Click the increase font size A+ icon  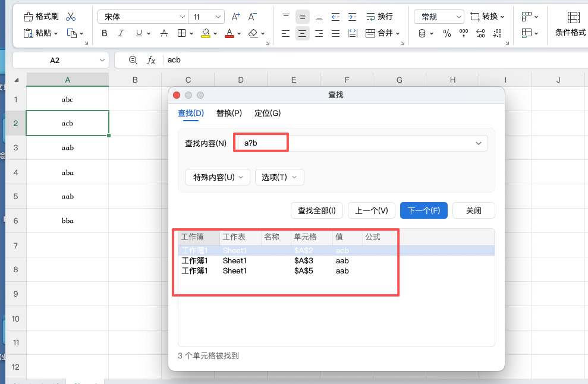tap(235, 17)
